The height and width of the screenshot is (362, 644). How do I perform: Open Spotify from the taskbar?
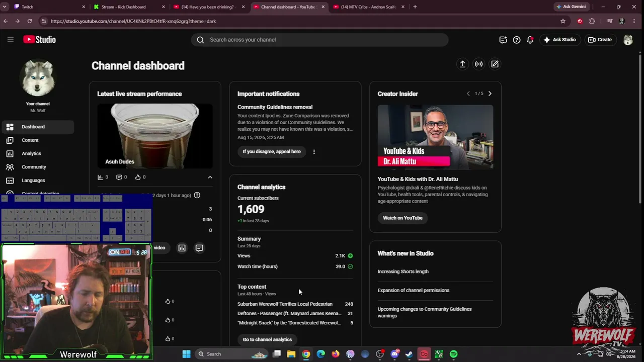(453, 354)
